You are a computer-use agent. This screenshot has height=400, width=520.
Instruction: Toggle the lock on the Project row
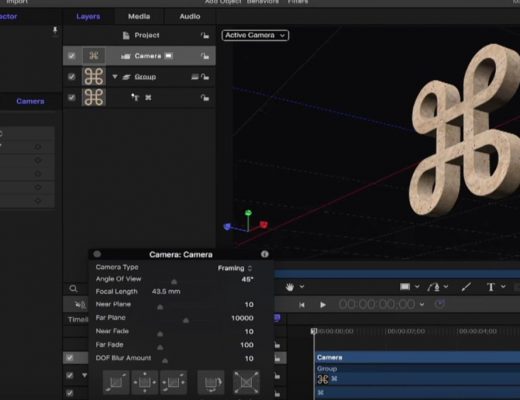pos(205,35)
